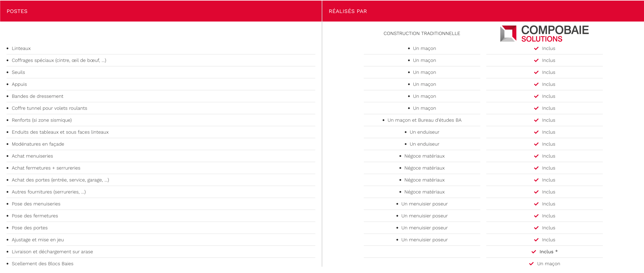The image size is (644, 273).
Task: Click Inclus in the Autres fournitures row
Action: tap(549, 192)
